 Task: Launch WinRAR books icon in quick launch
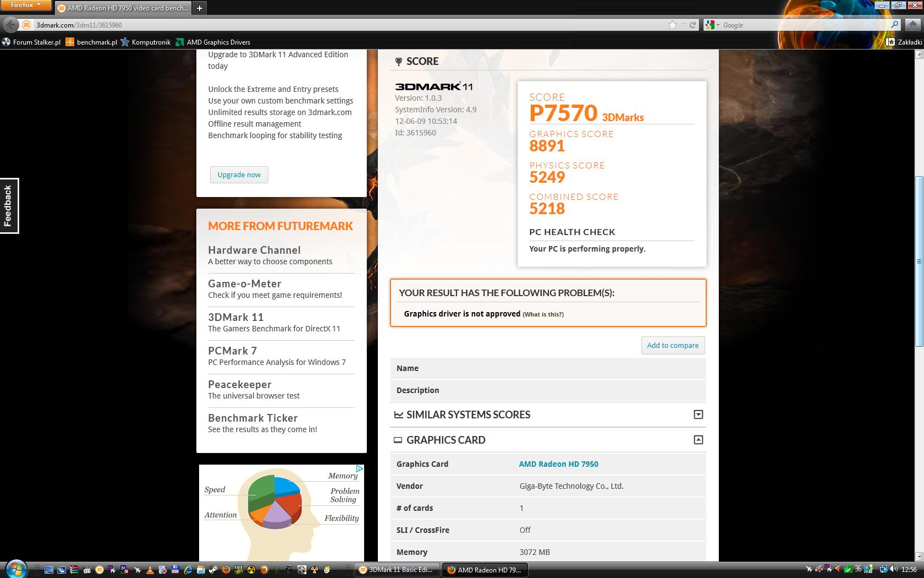tap(74, 570)
